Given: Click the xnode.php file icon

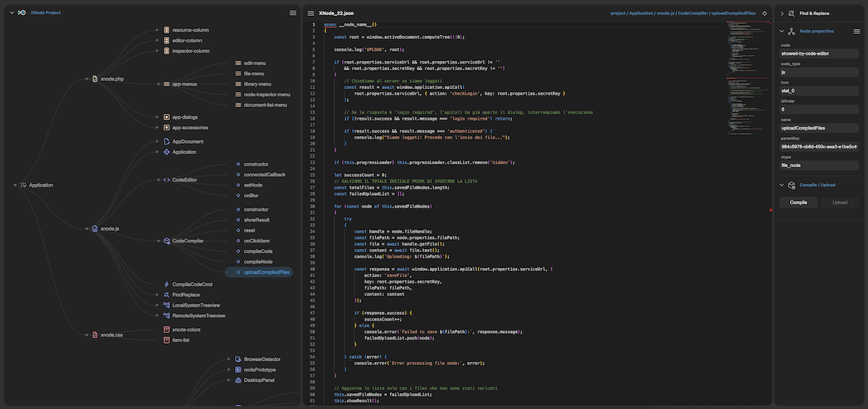Looking at the screenshot, I should coord(95,78).
